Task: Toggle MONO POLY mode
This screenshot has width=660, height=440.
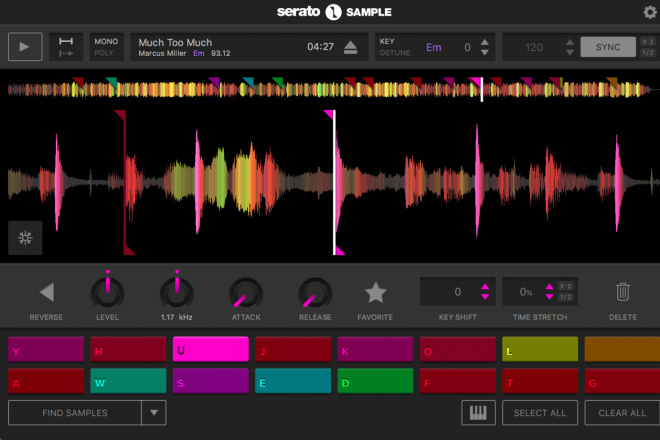Action: click(106, 47)
